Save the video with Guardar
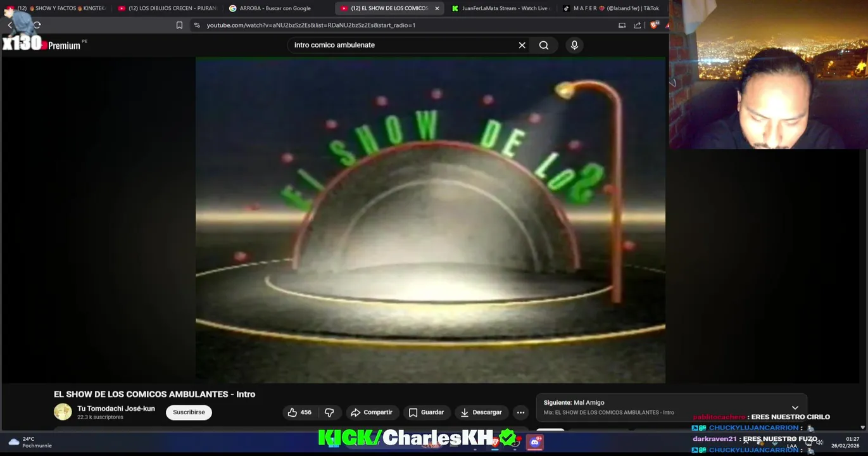This screenshot has width=868, height=456. [x=426, y=412]
